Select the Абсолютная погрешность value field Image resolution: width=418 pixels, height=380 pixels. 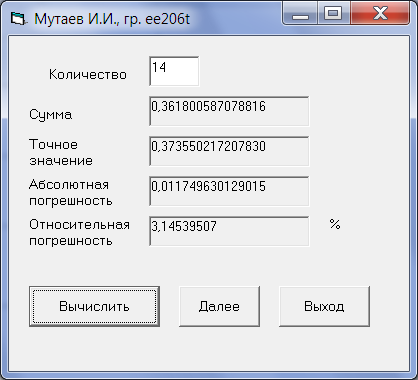(x=229, y=191)
